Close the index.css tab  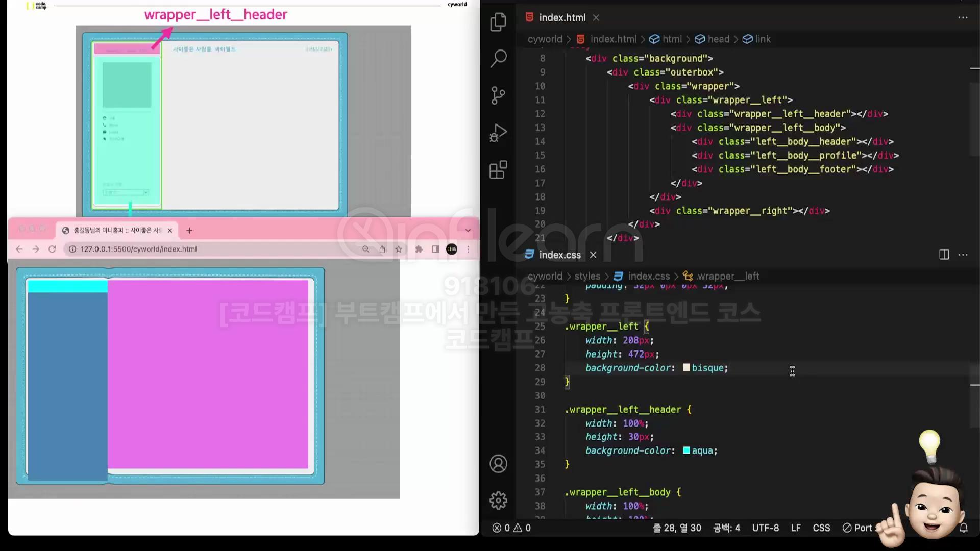[x=593, y=255]
